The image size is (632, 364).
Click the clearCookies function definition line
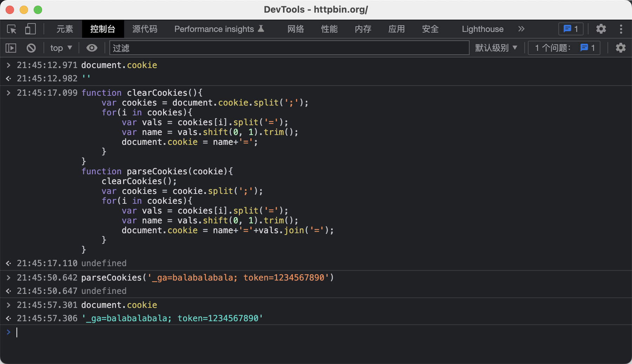[x=142, y=93]
